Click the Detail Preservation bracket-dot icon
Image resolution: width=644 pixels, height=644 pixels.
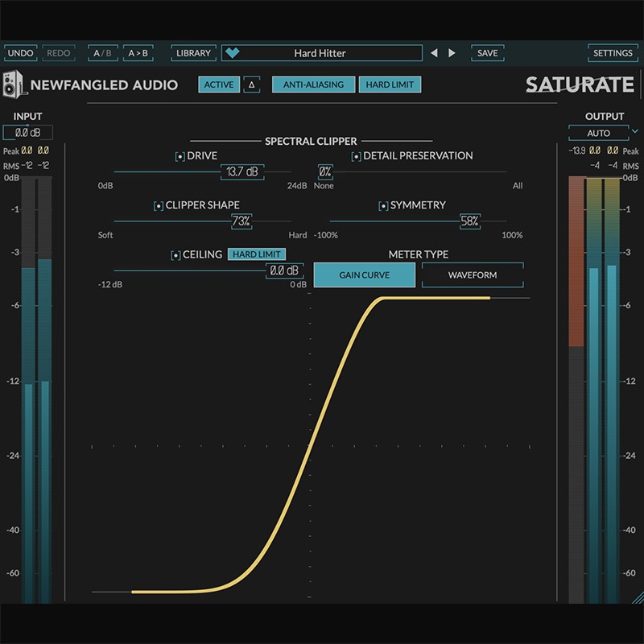(x=356, y=156)
